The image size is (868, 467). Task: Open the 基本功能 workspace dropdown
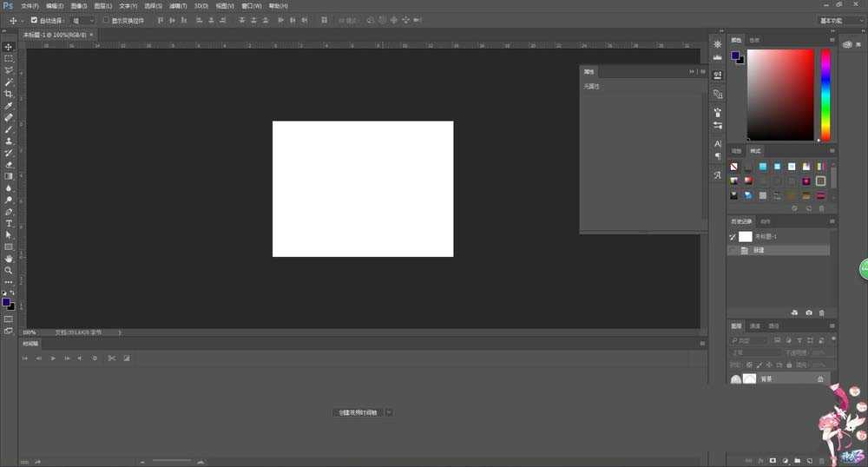[840, 19]
